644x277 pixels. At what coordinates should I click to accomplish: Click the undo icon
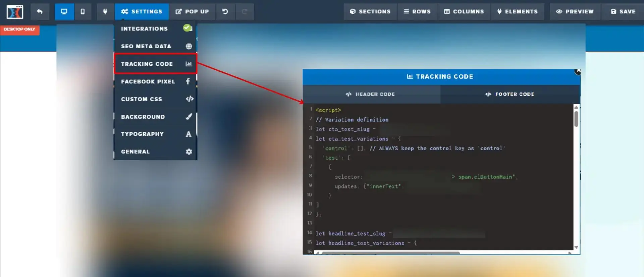225,12
